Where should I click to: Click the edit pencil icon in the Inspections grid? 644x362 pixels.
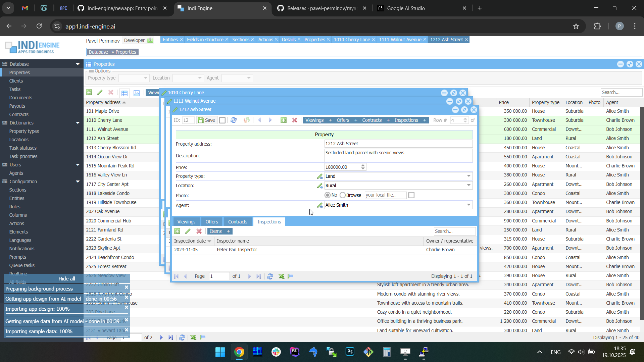pos(188,231)
